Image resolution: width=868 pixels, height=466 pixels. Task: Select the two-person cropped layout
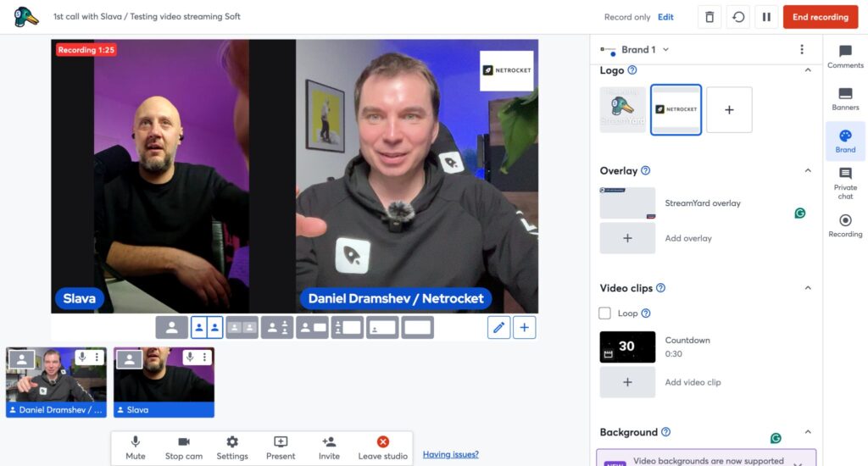click(207, 328)
